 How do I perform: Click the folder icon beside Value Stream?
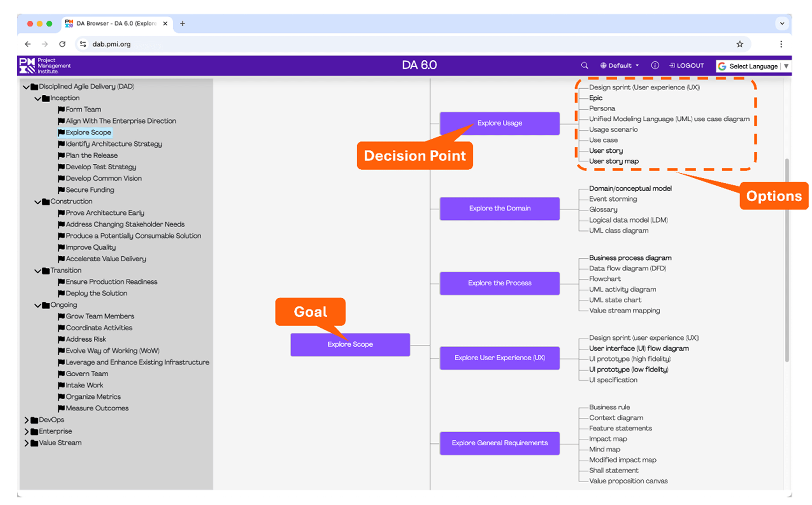pos(34,443)
